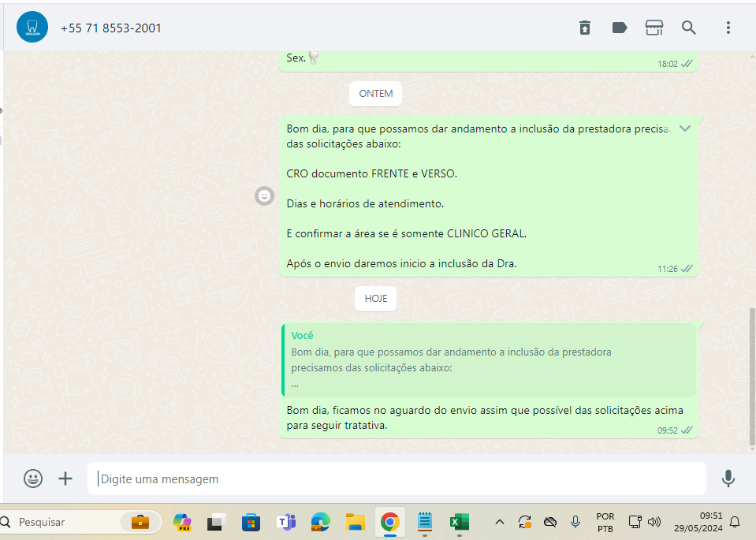Click 'Dias e horários de atendimento.' line

[365, 203]
